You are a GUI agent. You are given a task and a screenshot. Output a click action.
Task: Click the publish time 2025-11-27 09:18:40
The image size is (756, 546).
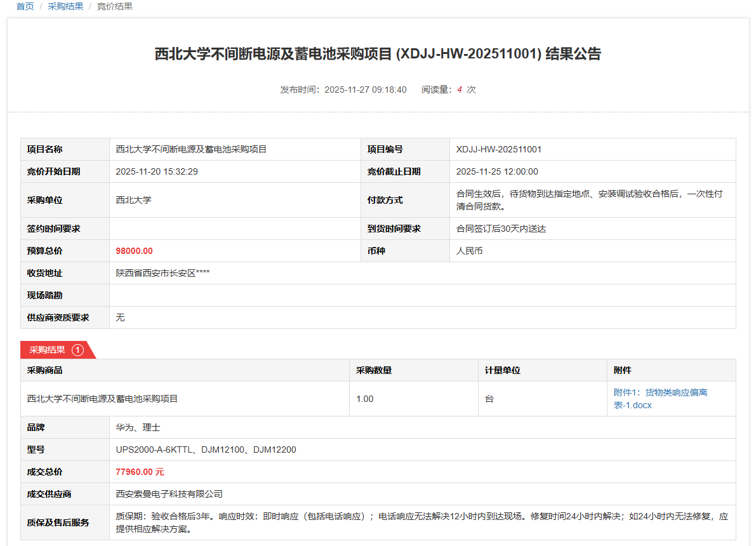pyautogui.click(x=365, y=90)
